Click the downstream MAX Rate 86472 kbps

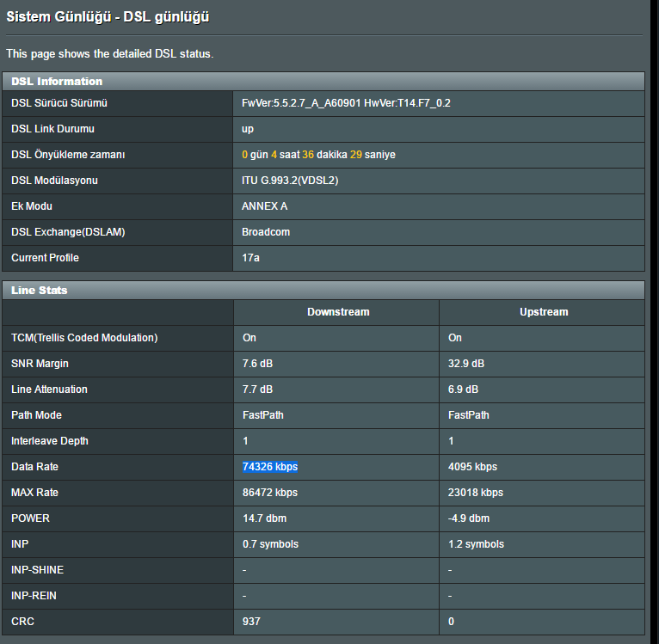[x=270, y=493]
